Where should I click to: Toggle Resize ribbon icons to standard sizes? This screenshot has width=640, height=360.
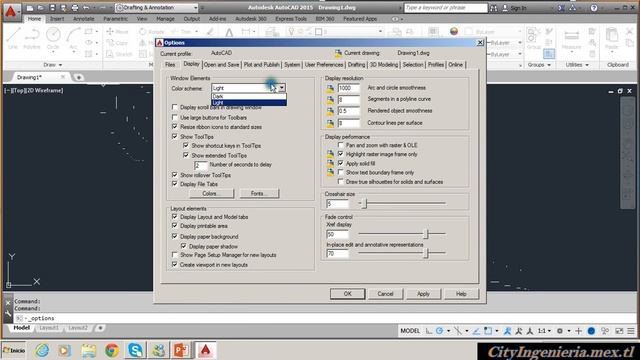click(x=175, y=127)
